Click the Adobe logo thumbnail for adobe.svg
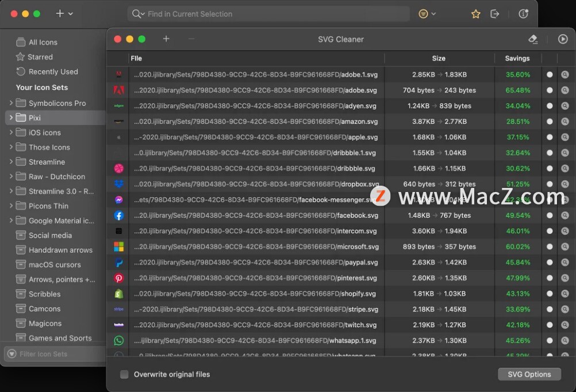 click(x=118, y=90)
